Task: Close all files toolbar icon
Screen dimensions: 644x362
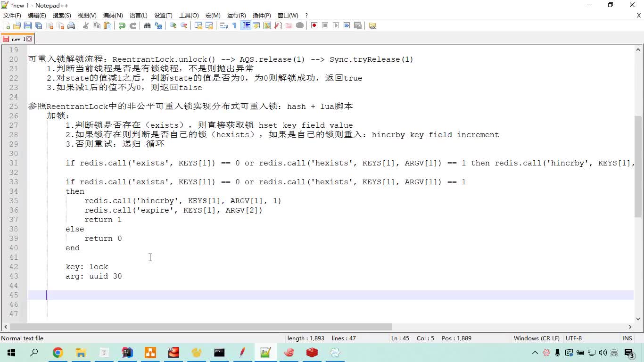Action: [60, 26]
